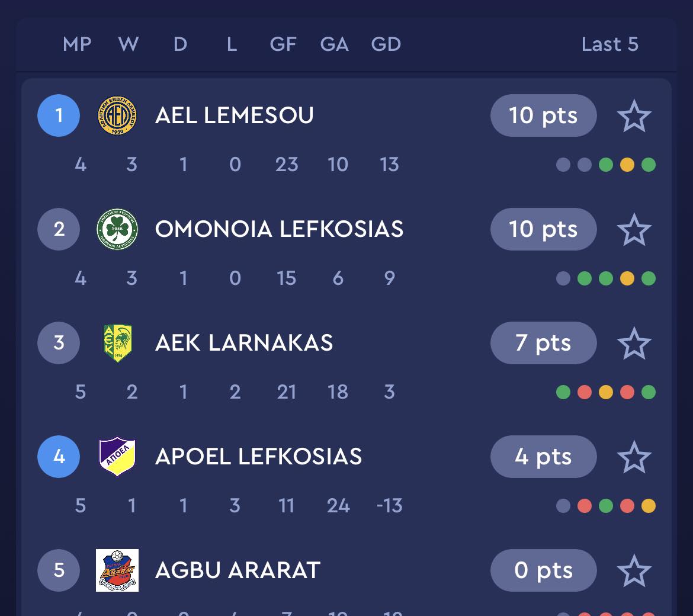Click the 7 pts pill for AEK Larnakas
The height and width of the screenshot is (616, 693).
544,343
